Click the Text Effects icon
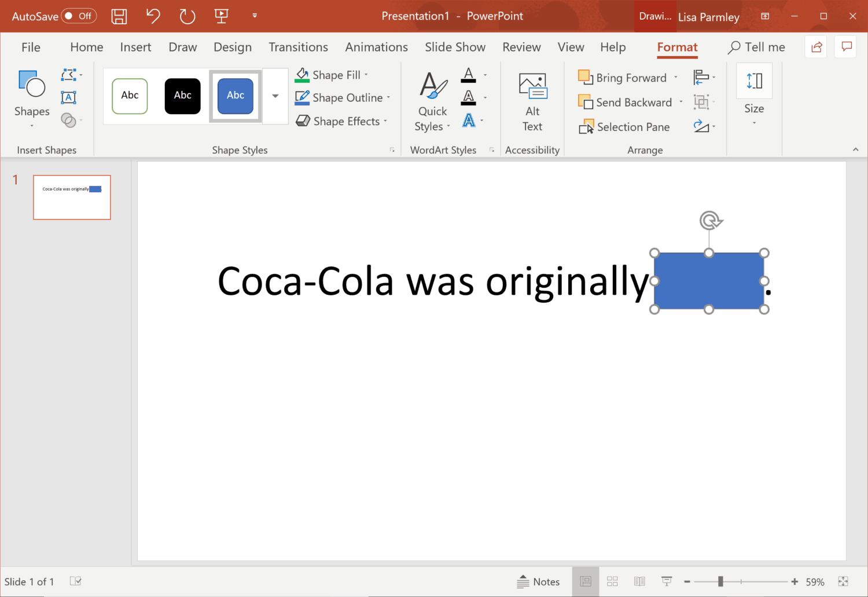 coord(469,120)
